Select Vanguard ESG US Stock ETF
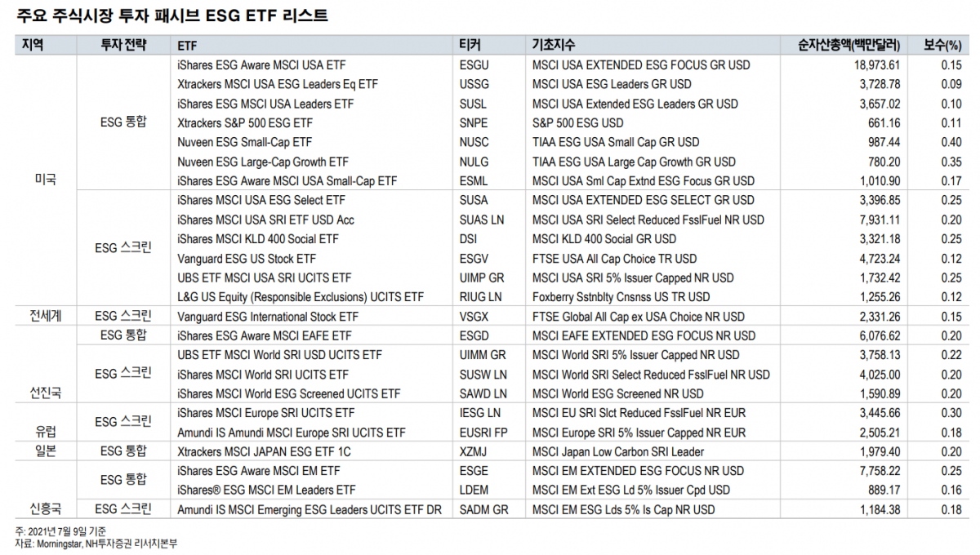 tap(246, 259)
